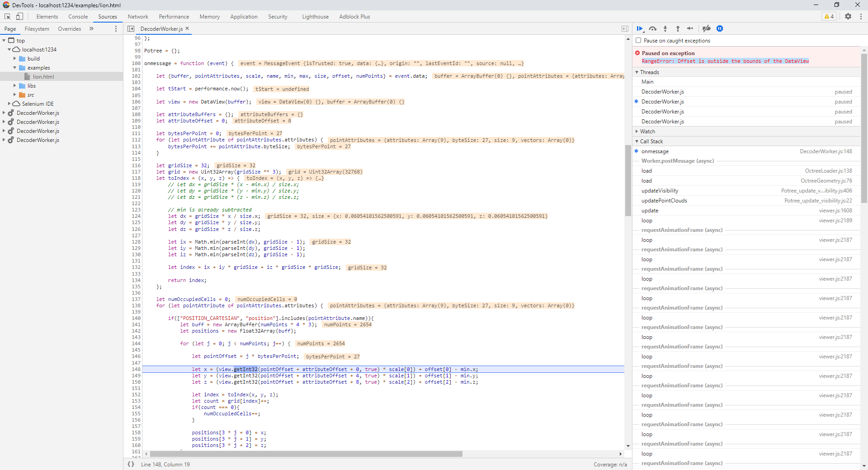Resume script execution

(x=640, y=28)
